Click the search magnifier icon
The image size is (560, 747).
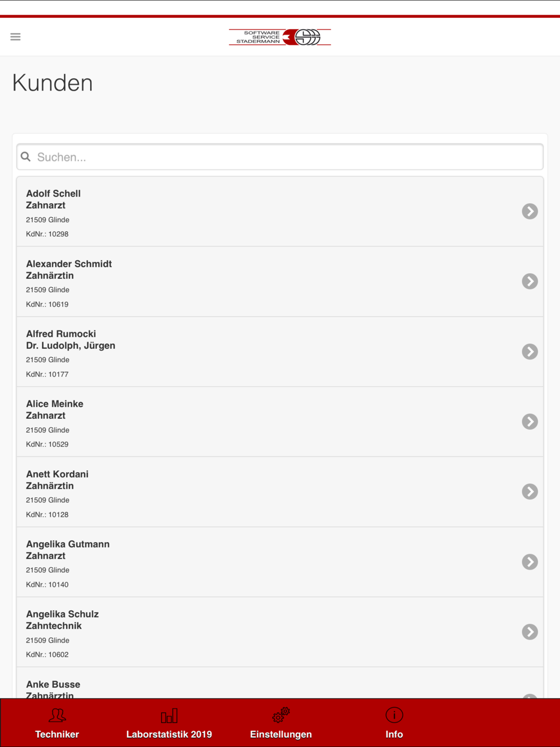(26, 157)
